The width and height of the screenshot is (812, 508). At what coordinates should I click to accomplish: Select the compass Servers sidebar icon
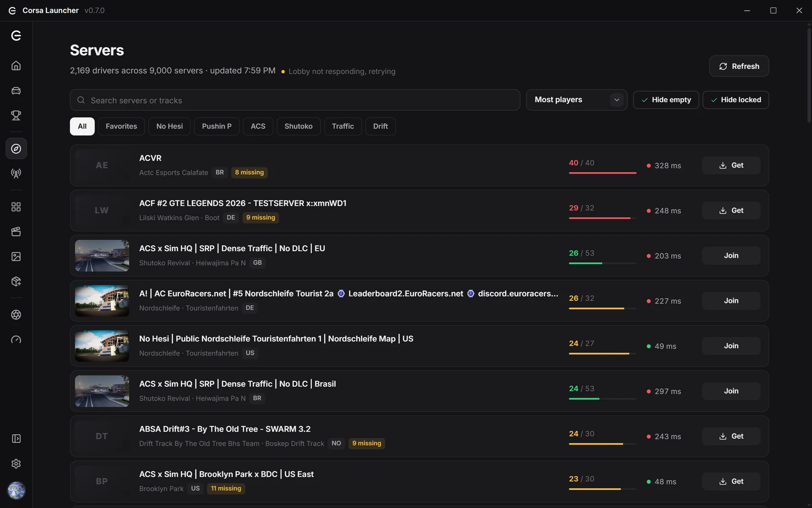[x=16, y=149]
